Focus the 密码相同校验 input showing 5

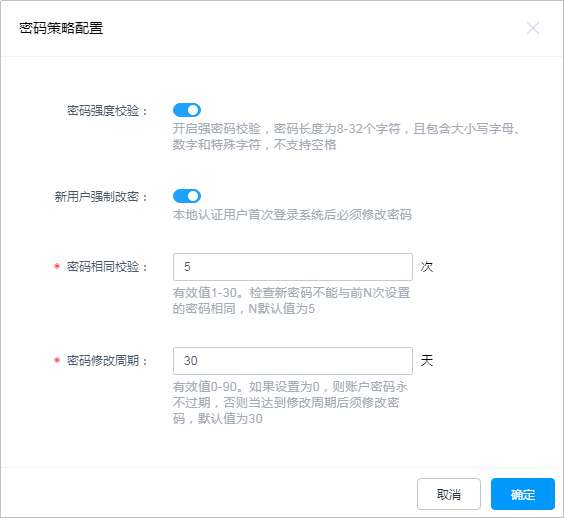[x=293, y=267]
